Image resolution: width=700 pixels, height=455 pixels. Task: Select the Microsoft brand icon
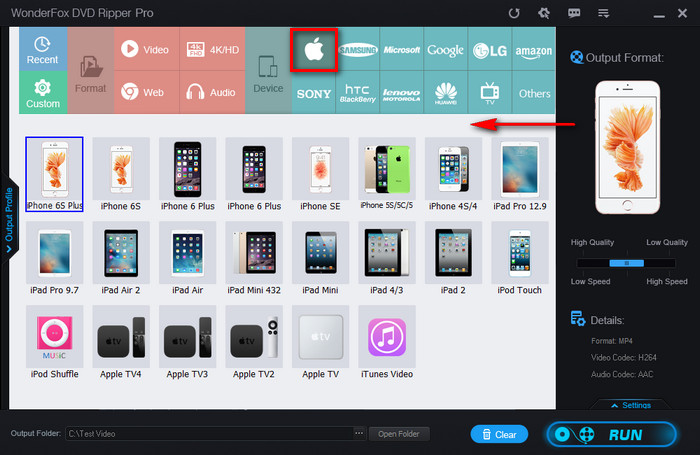tap(401, 50)
